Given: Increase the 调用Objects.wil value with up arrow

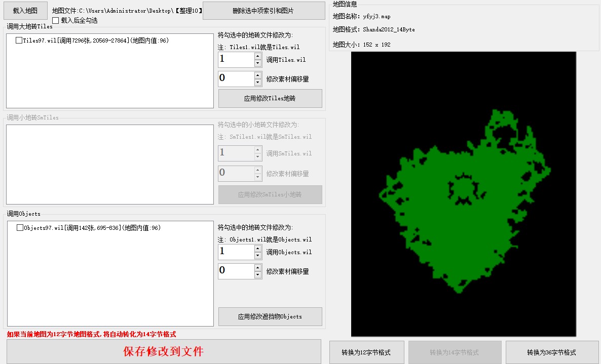Looking at the screenshot, I should coord(258,249).
